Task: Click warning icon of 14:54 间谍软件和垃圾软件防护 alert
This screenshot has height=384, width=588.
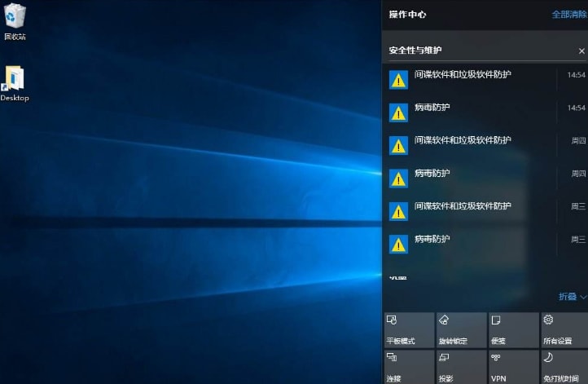Action: pos(398,80)
